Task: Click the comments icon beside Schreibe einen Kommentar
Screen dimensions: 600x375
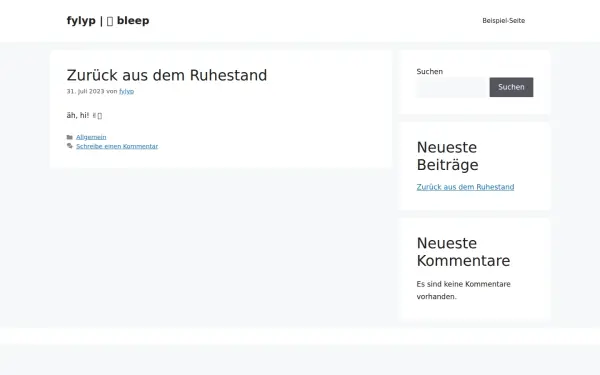Action: 70,146
